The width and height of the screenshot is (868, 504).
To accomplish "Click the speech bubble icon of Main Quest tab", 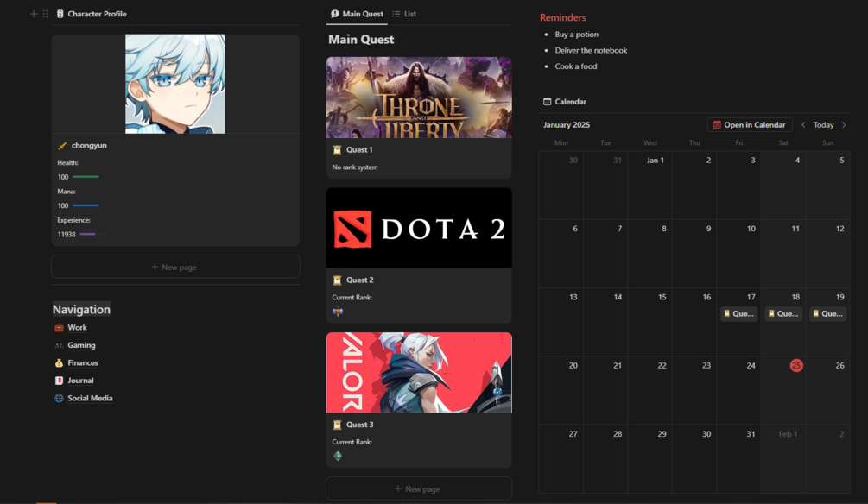I will point(335,14).
